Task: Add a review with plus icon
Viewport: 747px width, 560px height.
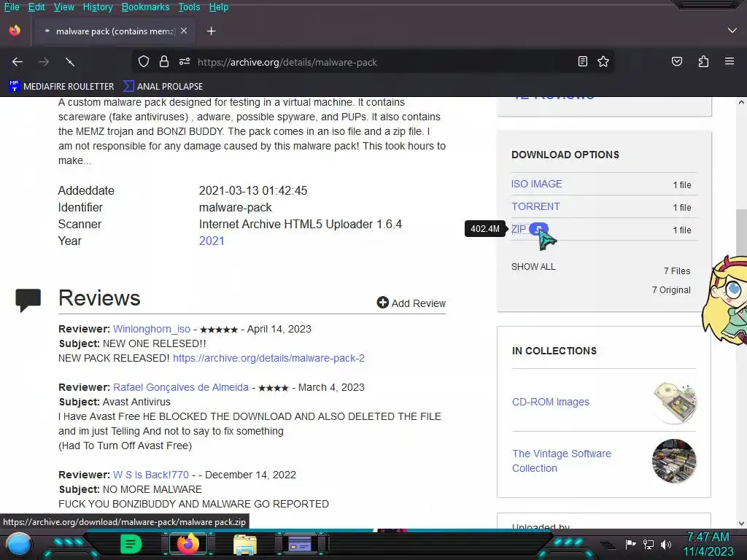Action: [411, 303]
